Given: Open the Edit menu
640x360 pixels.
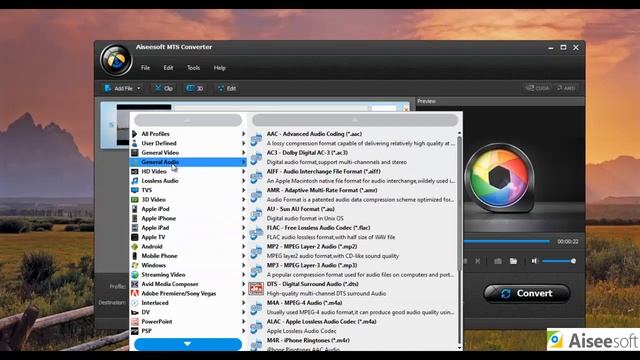Looking at the screenshot, I should click(x=168, y=68).
